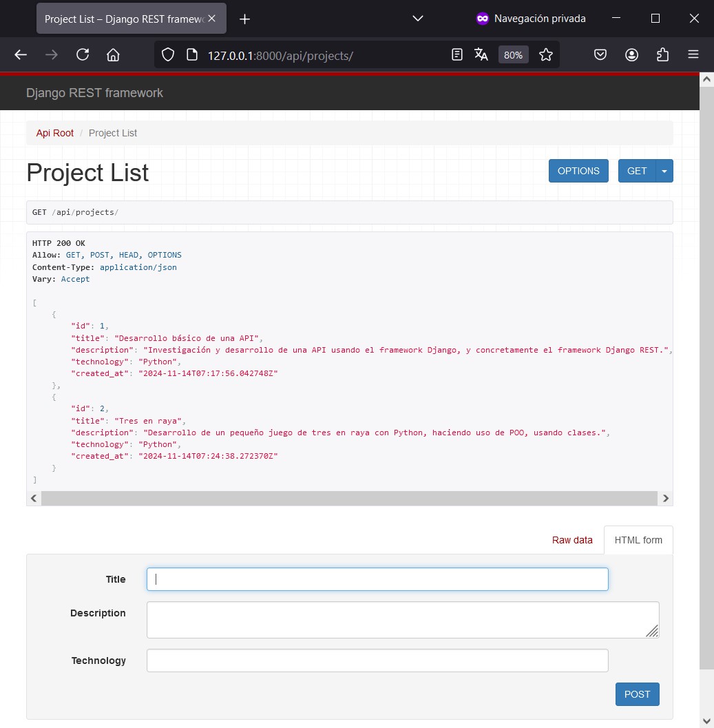Go back to the previous page

pos(21,55)
